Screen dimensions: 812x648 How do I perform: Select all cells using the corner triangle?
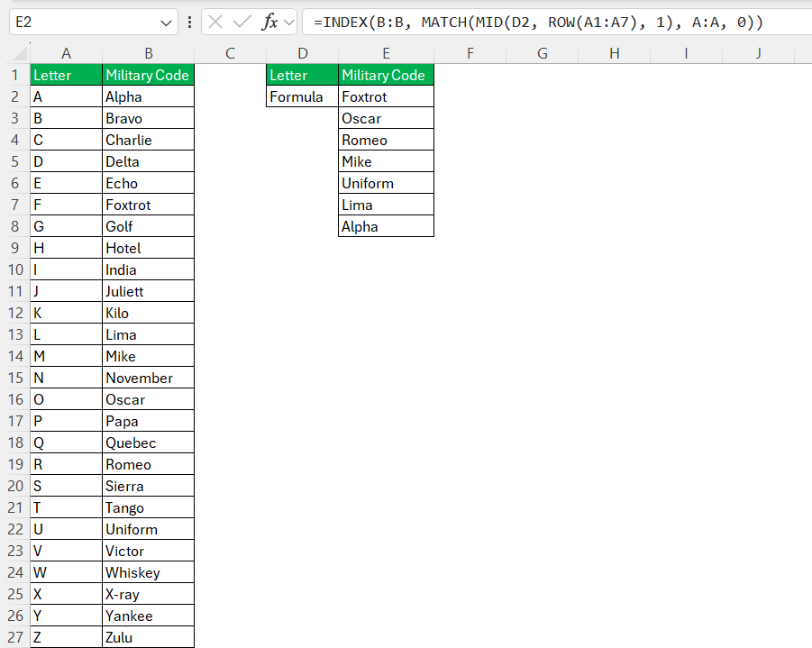click(x=20, y=53)
